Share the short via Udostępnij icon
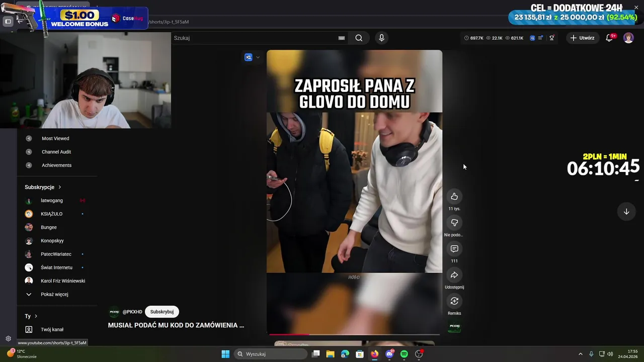The image size is (644, 362). click(454, 275)
